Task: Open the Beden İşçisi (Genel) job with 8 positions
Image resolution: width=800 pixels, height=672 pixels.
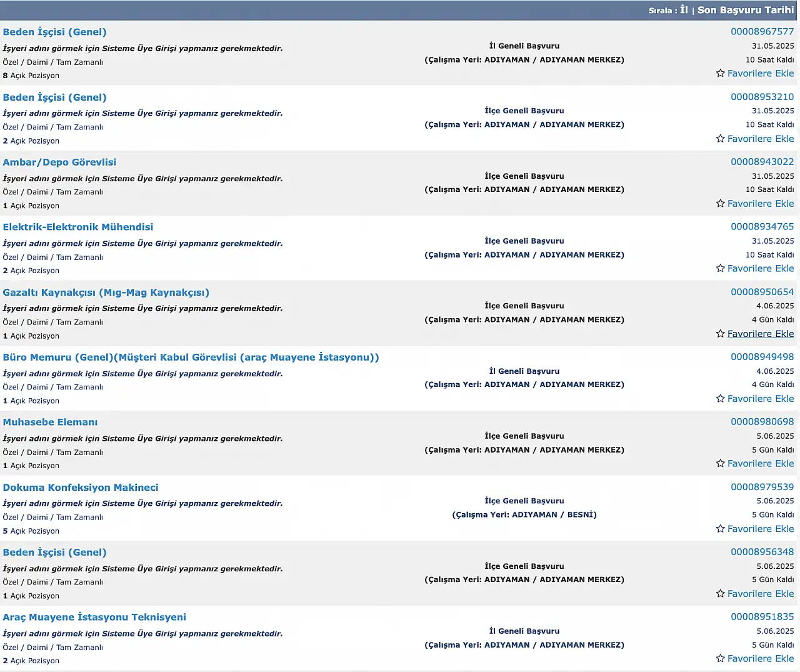Action: click(54, 32)
